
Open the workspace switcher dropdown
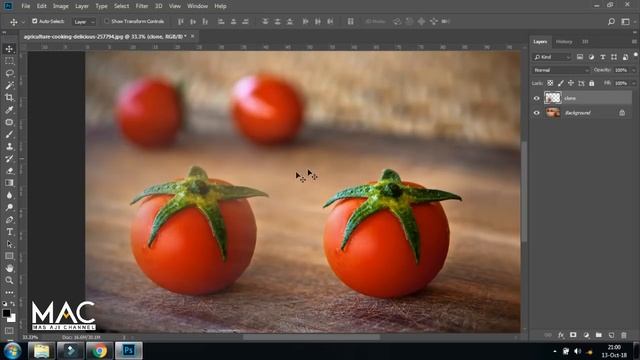point(625,22)
